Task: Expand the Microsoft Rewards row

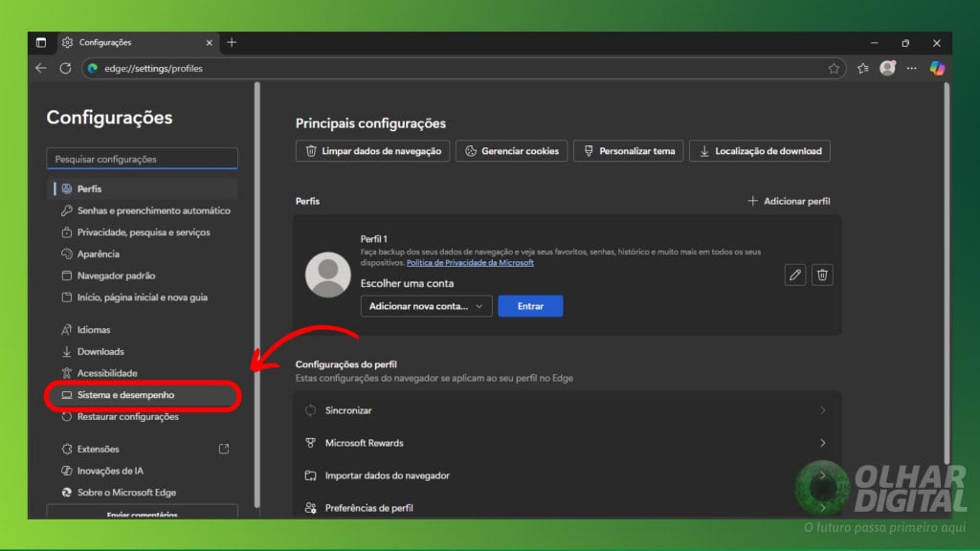Action: click(567, 443)
